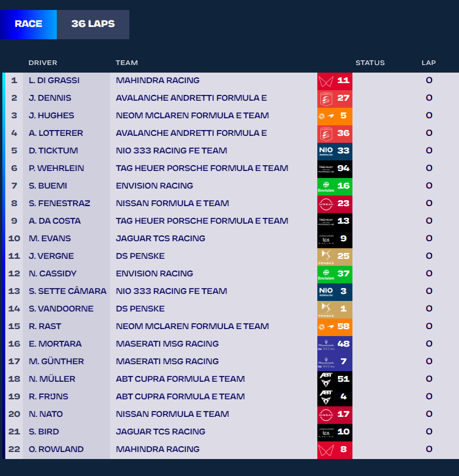Click the McLaren badge number 58
This screenshot has height=476, width=459.
click(335, 327)
